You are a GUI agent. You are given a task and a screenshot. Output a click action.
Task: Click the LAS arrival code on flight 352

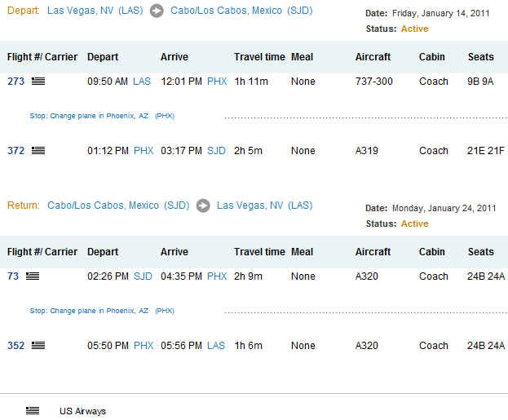coord(216,346)
